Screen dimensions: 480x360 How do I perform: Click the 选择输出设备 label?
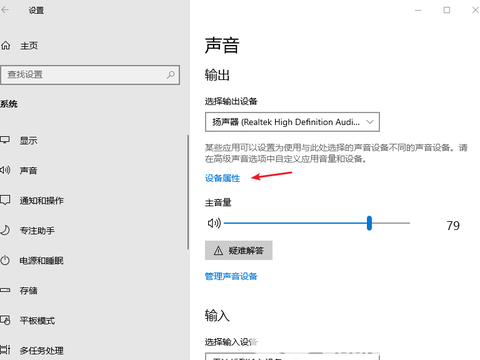pos(231,101)
